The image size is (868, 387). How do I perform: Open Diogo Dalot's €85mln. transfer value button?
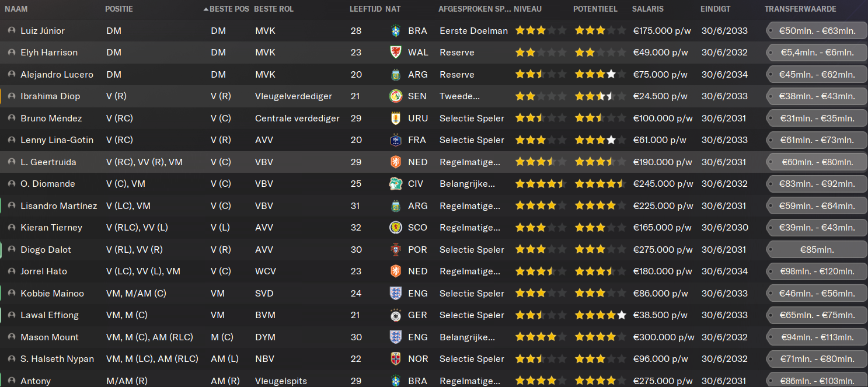click(817, 250)
